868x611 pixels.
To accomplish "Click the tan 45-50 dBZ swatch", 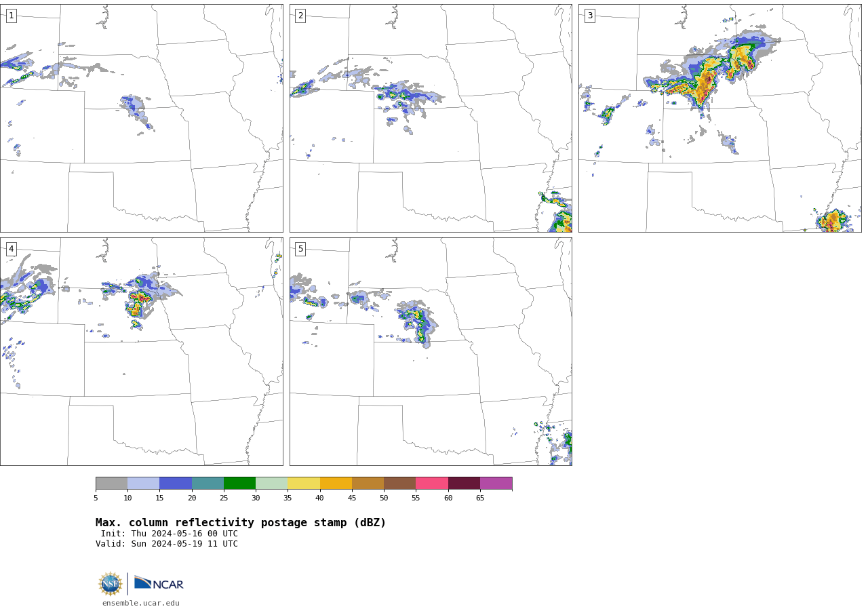I will pyautogui.click(x=368, y=483).
